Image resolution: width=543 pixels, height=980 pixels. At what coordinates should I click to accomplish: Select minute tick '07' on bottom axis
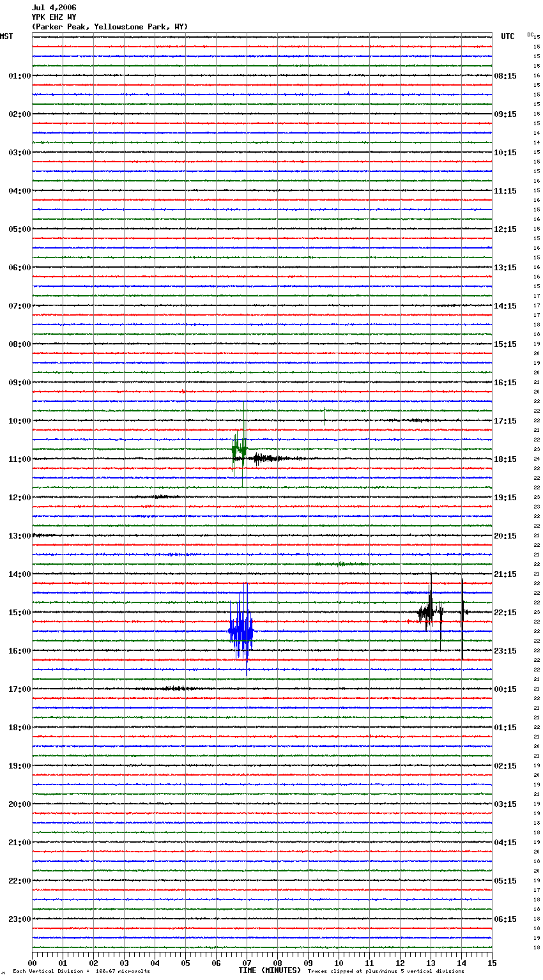247,963
